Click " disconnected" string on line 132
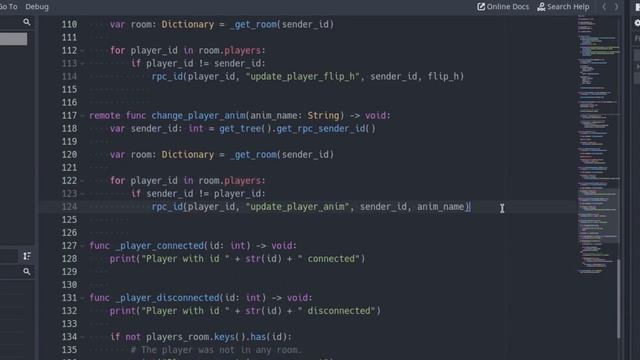Image resolution: width=640 pixels, height=360 pixels. tap(336, 311)
